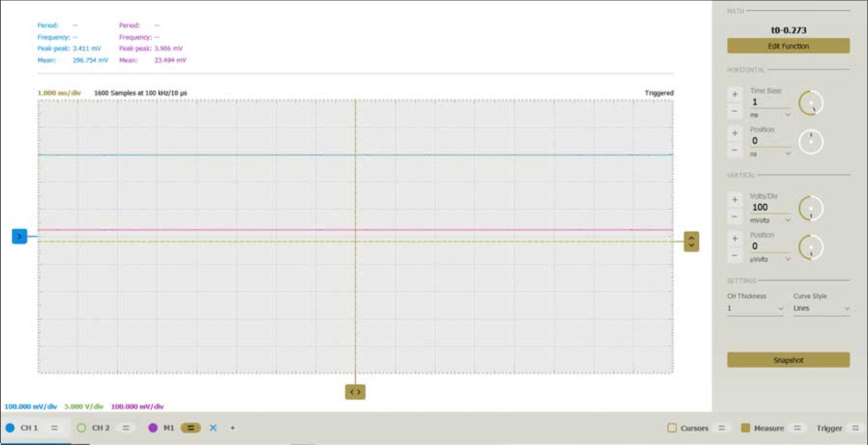Screen dimensions: 868x445
Task: Click the vertical position handle right of plot
Action: (x=692, y=242)
